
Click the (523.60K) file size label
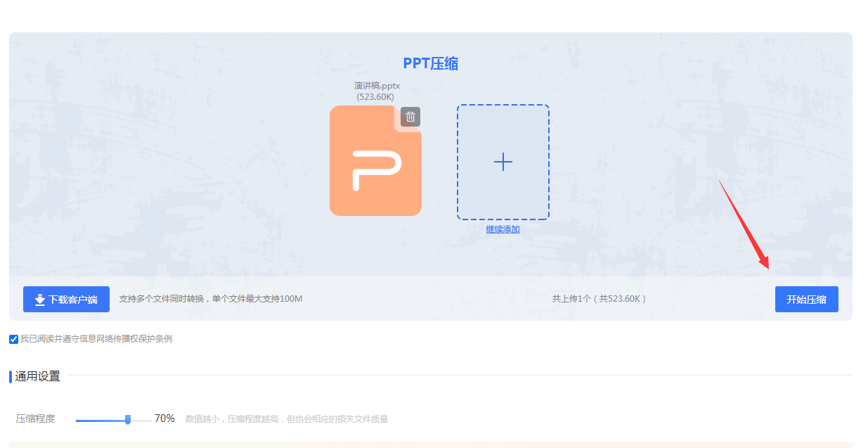(375, 97)
